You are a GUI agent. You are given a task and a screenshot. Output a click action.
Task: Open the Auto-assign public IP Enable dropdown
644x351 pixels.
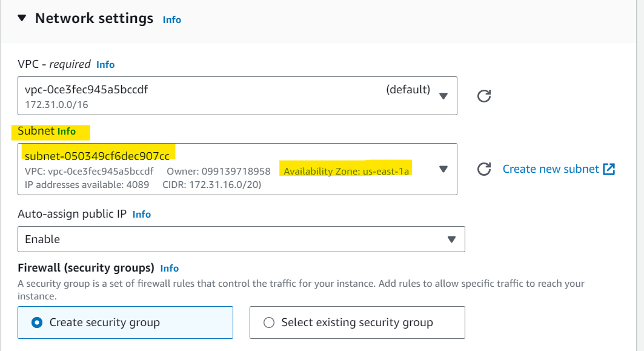[241, 239]
